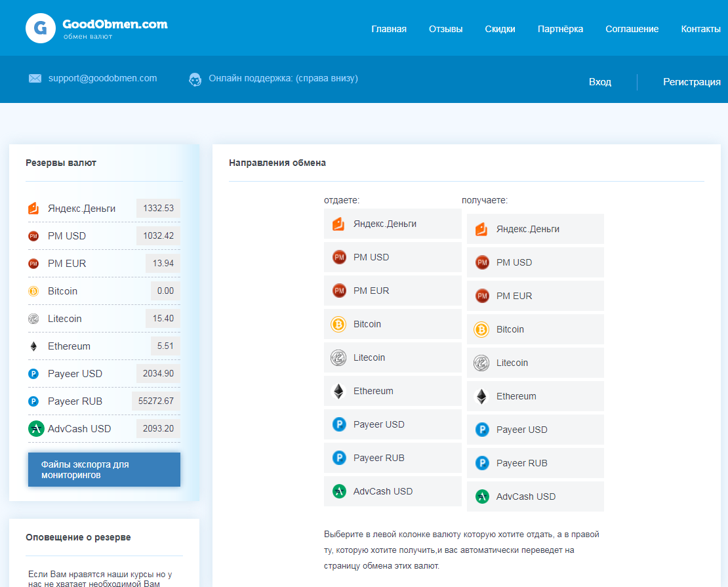The width and height of the screenshot is (728, 587).
Task: Click Направления обмена heading
Action: pyautogui.click(x=277, y=163)
